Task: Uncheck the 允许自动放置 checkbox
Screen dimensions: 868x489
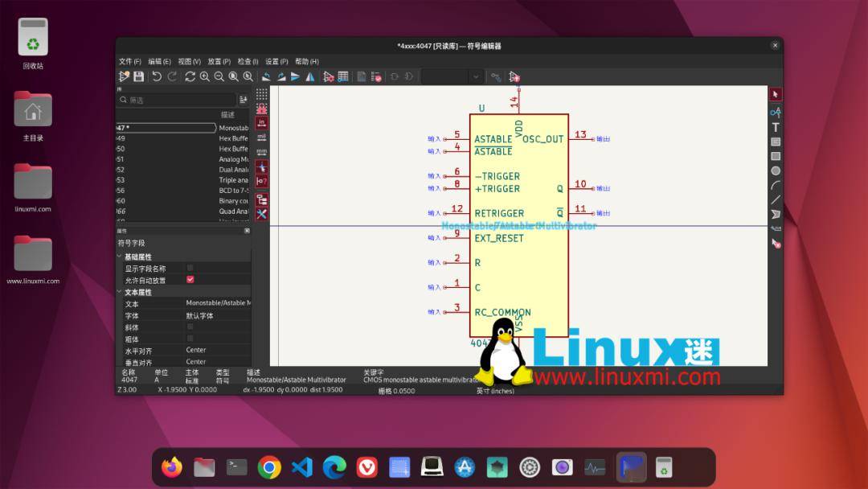Action: pos(190,280)
